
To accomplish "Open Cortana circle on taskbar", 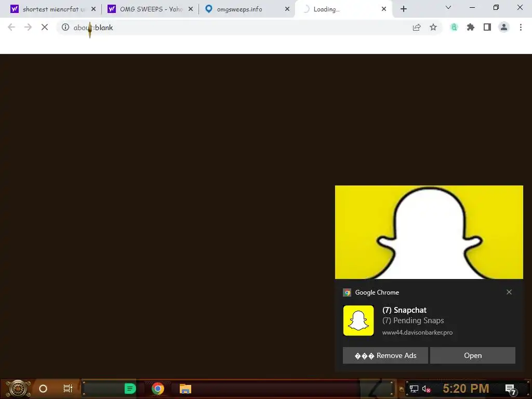I will [x=43, y=389].
